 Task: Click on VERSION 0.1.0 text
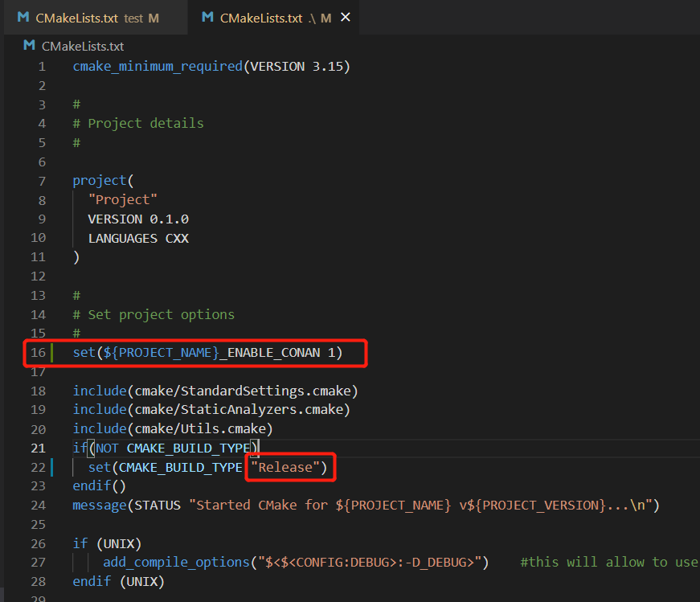pyautogui.click(x=138, y=219)
